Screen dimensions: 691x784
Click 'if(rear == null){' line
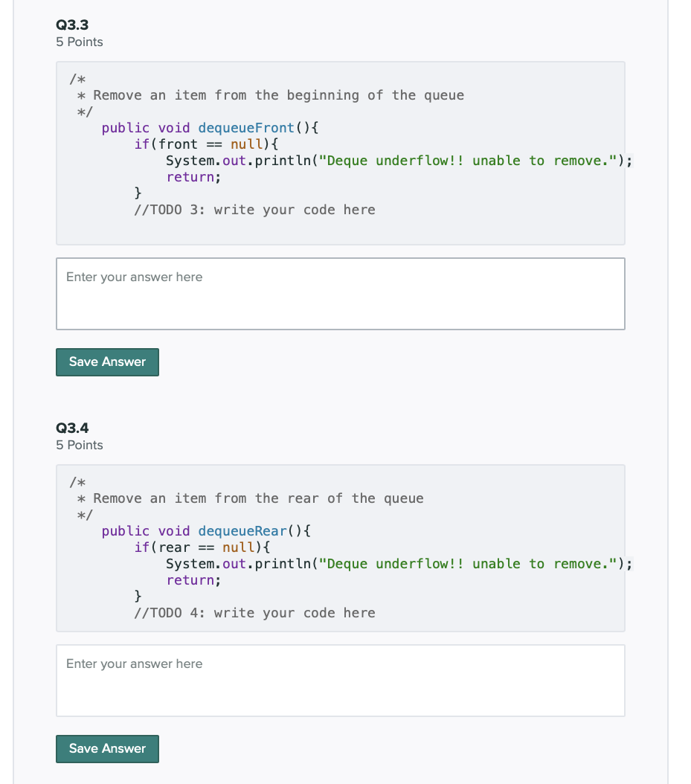[x=202, y=547]
